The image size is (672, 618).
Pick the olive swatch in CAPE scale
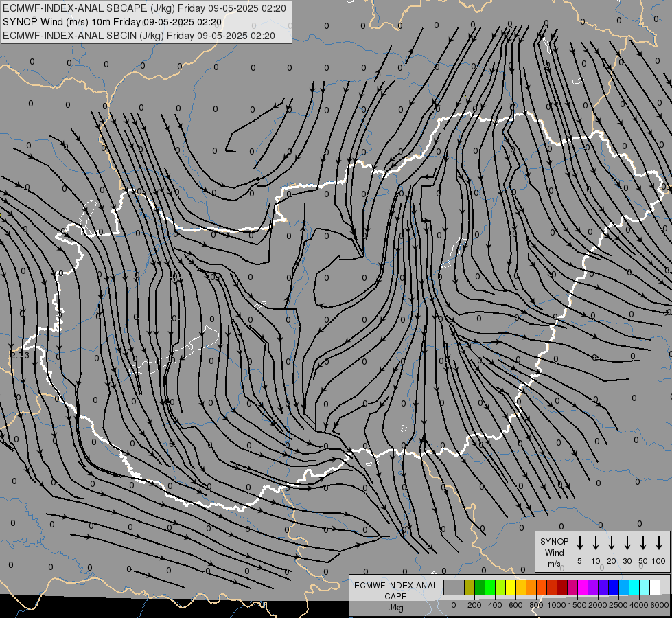(470, 587)
